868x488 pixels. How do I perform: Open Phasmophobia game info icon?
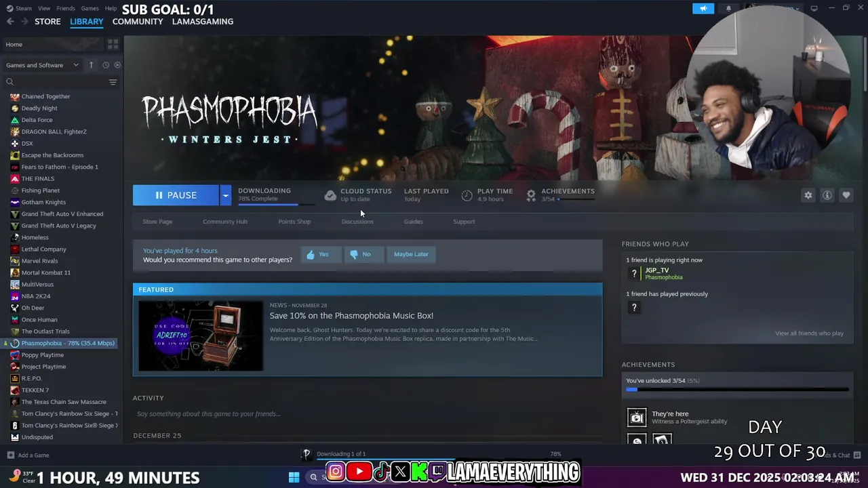(827, 195)
